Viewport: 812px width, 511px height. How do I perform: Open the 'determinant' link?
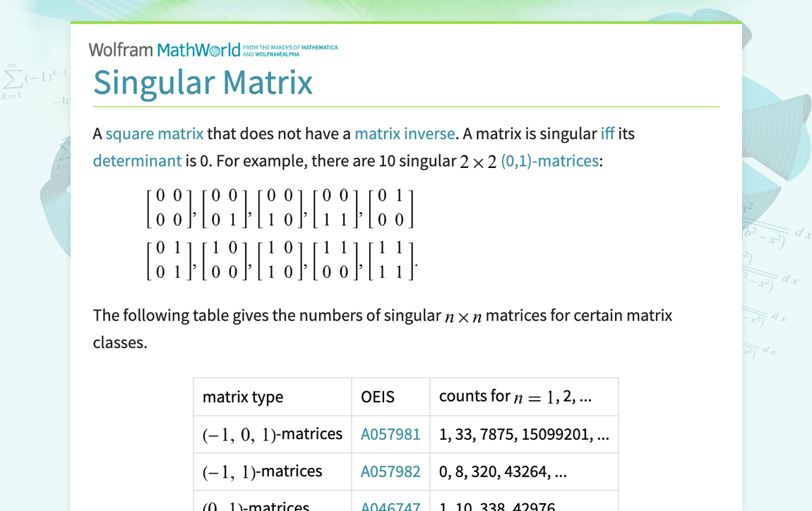137,161
